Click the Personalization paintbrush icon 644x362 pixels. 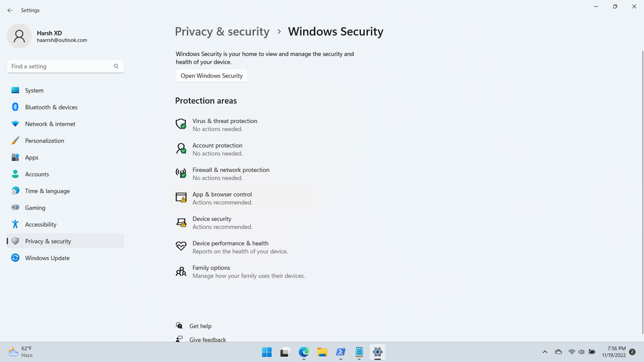15,140
